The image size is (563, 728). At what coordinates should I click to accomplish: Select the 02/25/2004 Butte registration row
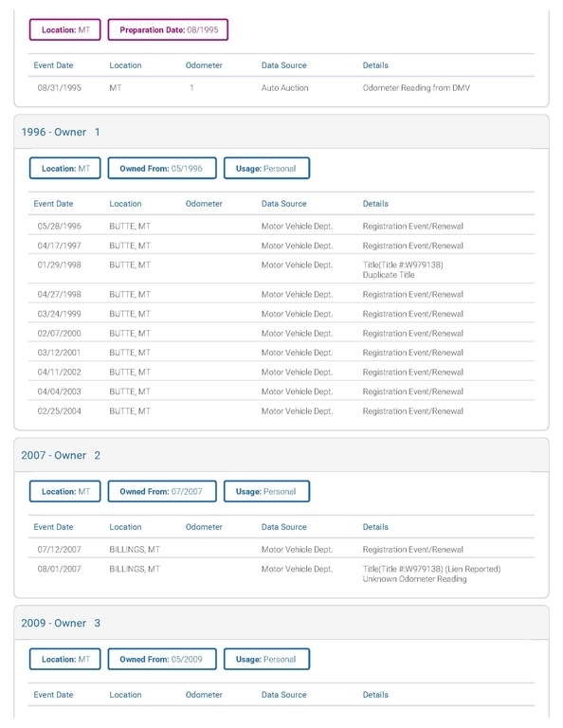pos(281,410)
